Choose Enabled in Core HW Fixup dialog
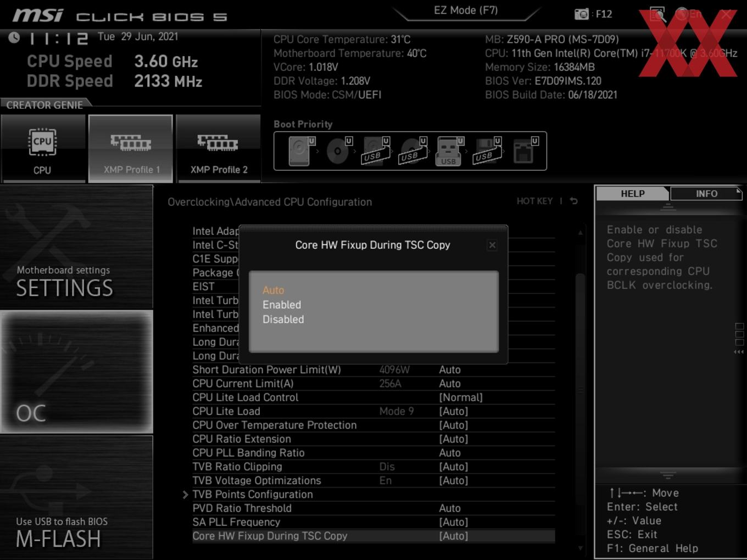 click(x=282, y=305)
